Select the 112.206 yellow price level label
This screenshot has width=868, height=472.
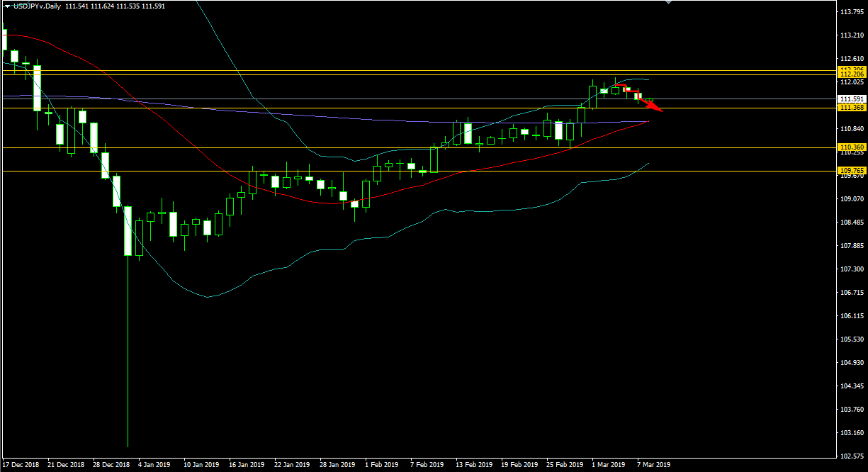[x=851, y=74]
